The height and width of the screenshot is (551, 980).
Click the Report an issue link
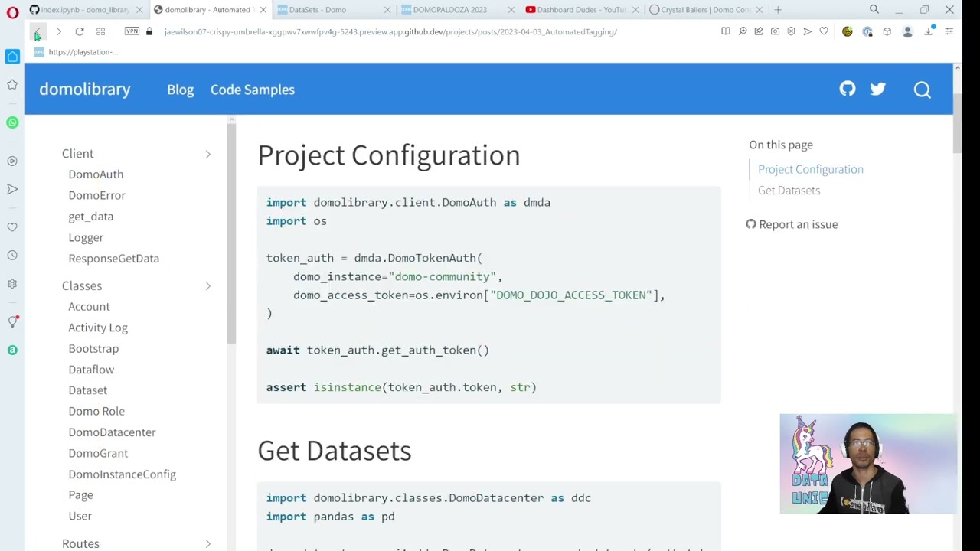point(792,224)
